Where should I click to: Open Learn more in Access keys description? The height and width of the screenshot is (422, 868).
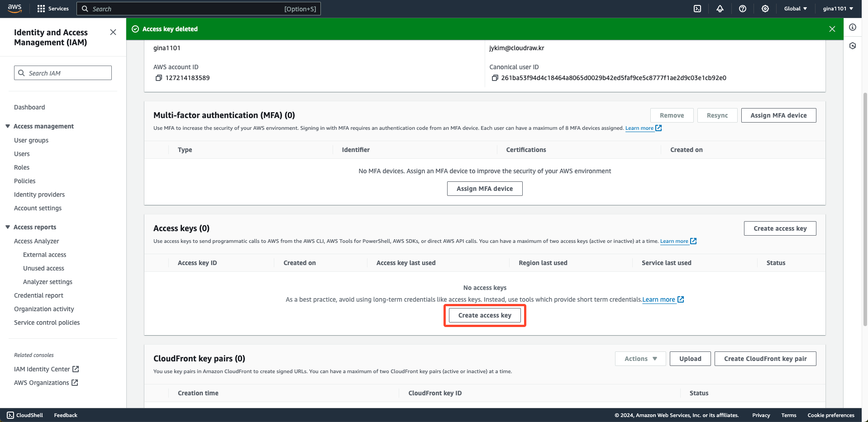[x=674, y=241]
